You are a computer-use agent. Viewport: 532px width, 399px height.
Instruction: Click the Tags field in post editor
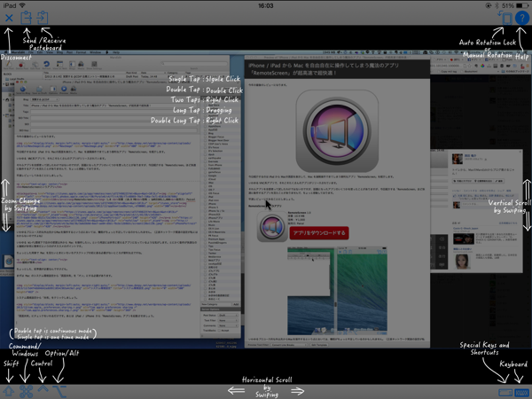pyautogui.click(x=113, y=112)
